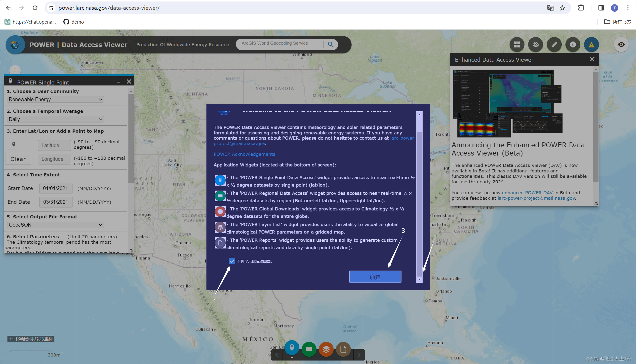This screenshot has height=364, width=636.
Task: Open the browser profile avatar
Action: 614,8
